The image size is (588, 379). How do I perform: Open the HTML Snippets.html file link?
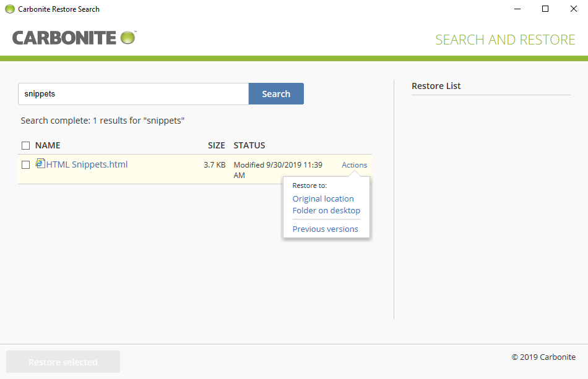coord(87,164)
